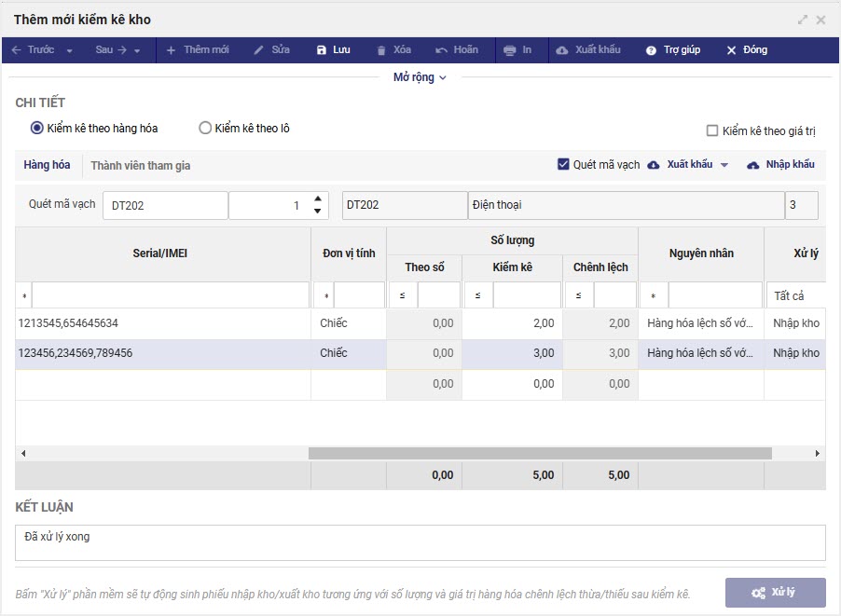Click the Xử lý button
Screen dimensions: 841x616
click(775, 593)
